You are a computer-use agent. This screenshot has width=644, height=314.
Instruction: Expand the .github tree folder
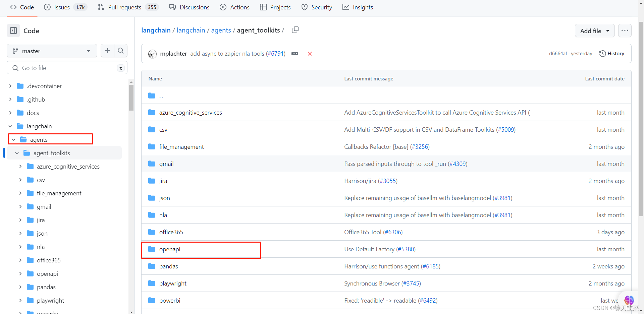coord(10,99)
